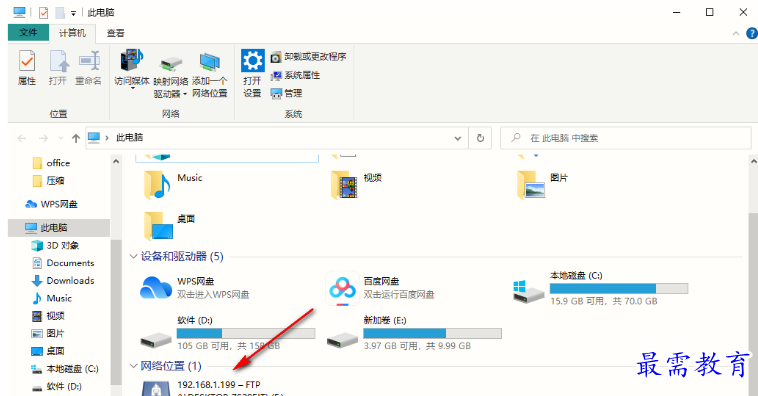
Task: Select 此电脑 in navigation pane
Action: tap(58, 227)
